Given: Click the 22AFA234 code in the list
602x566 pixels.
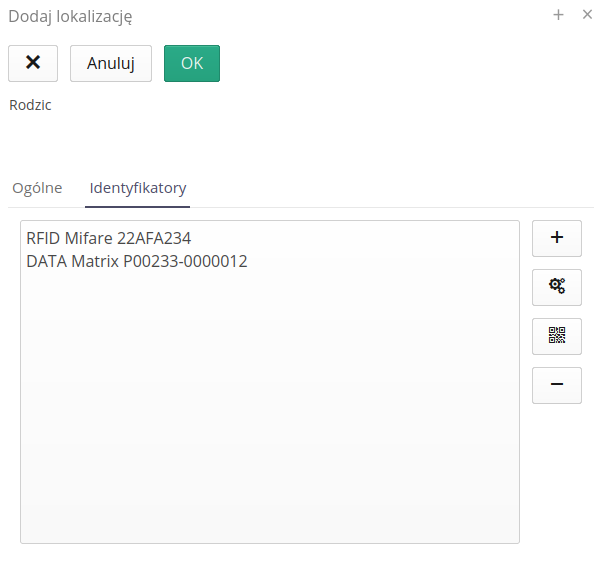Looking at the screenshot, I should pos(154,239).
